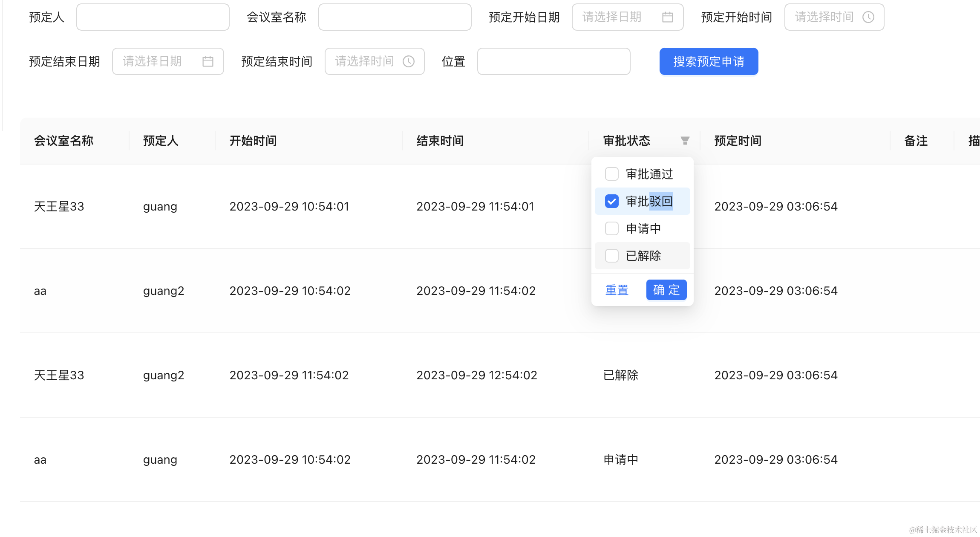Open the 预定结束时间 time picker
The width and height of the screenshot is (980, 537).
click(x=364, y=61)
